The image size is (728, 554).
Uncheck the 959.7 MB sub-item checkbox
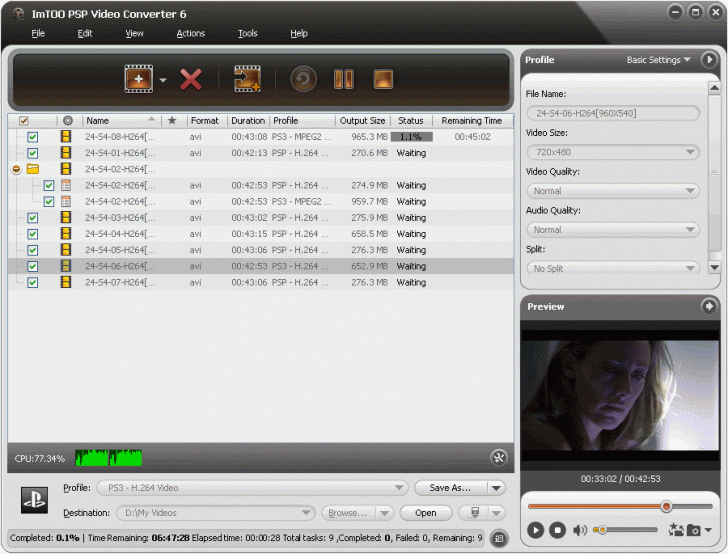pyautogui.click(x=49, y=202)
